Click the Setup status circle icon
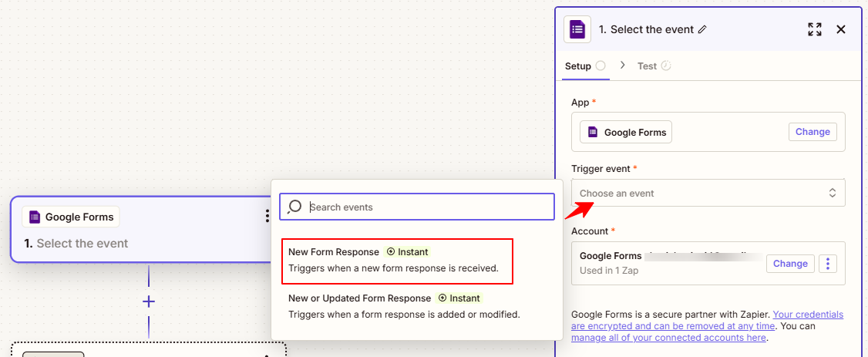The height and width of the screenshot is (357, 868). [600, 66]
